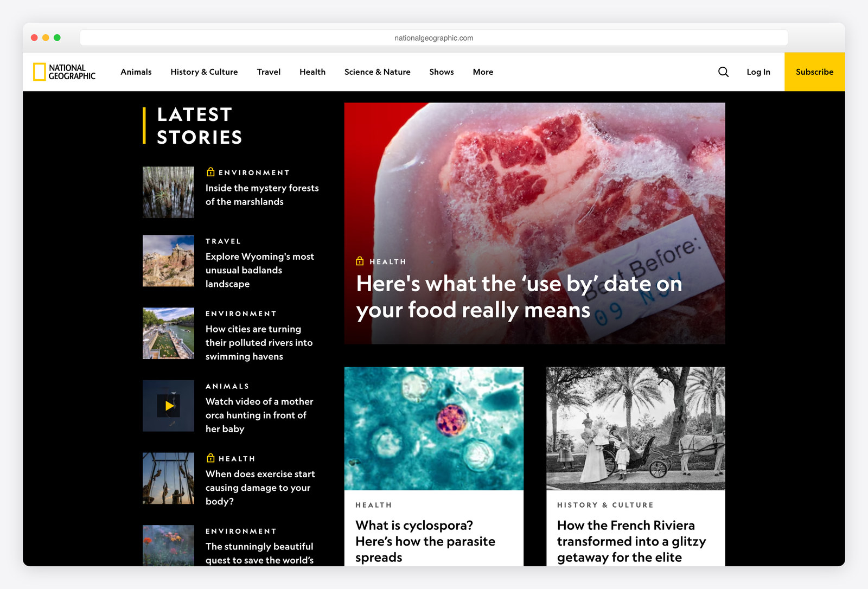Click HEALTH label above cyclospora headline
The height and width of the screenshot is (589, 868).
click(x=374, y=505)
